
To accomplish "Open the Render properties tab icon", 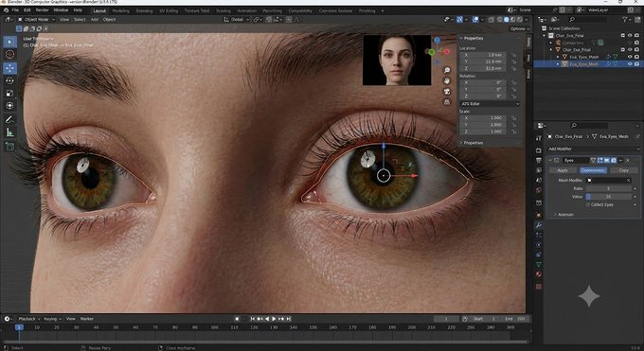I will (x=539, y=150).
